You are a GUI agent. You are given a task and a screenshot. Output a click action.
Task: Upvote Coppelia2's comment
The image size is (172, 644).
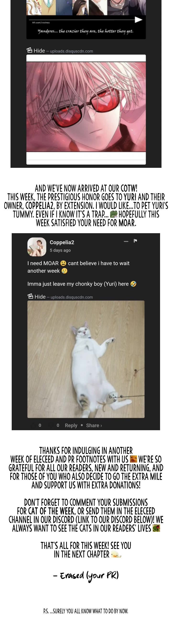click(33, 425)
